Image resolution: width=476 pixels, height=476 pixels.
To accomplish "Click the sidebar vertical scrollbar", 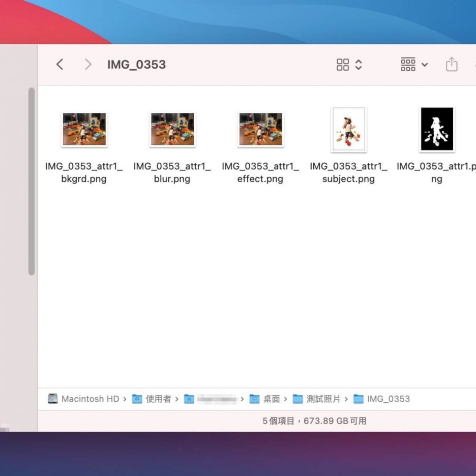I will click(32, 181).
